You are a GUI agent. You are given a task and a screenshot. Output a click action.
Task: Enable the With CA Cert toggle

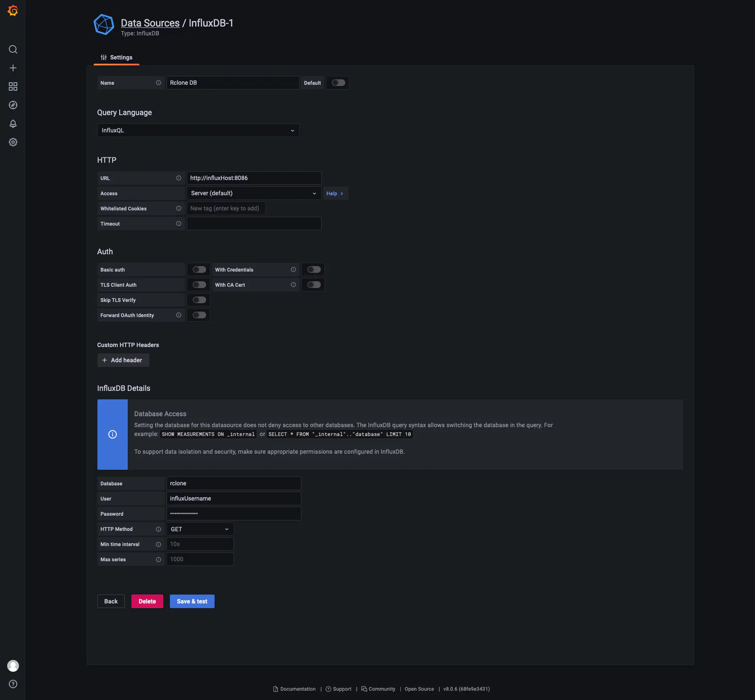[x=314, y=285]
